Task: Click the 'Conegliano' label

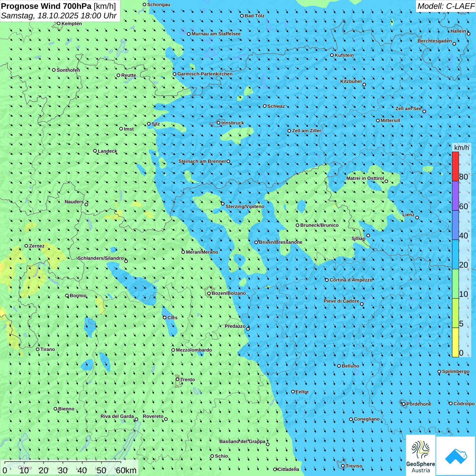Action: pos(367,419)
